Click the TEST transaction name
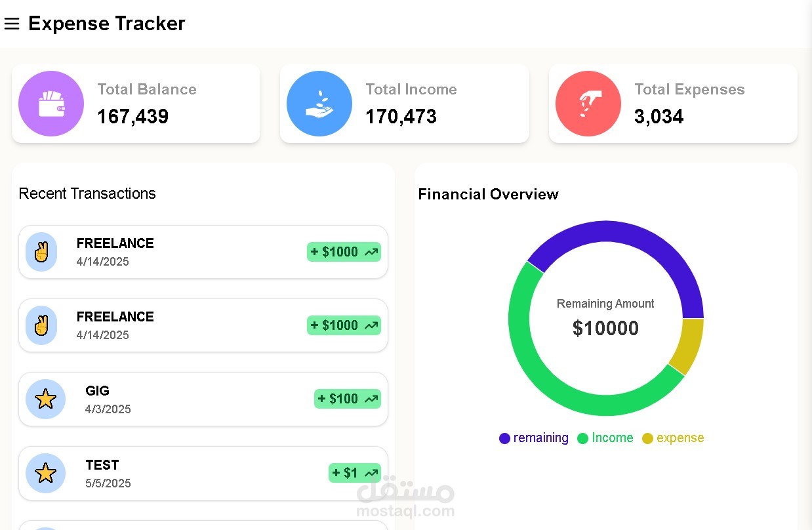Viewport: 812px width, 530px height. [102, 465]
